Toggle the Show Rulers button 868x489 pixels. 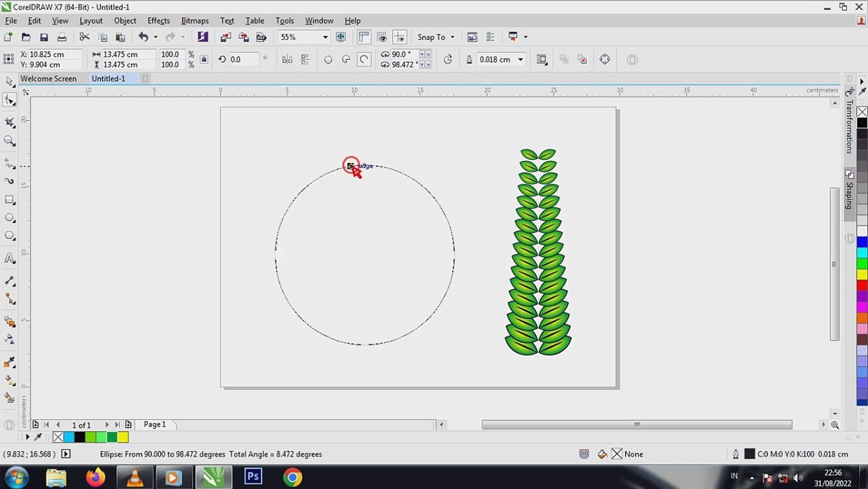click(364, 37)
